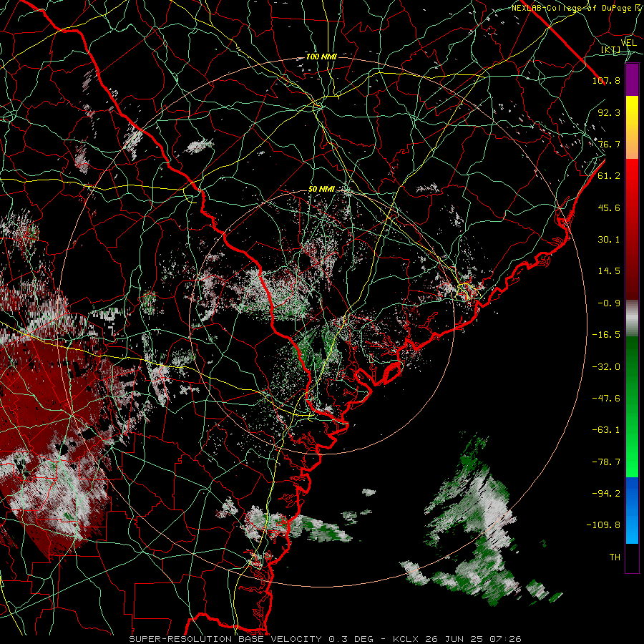The width and height of the screenshot is (644, 644).
Task: Pick the yellow-orange segment of the color bar
Action: [x=632, y=127]
